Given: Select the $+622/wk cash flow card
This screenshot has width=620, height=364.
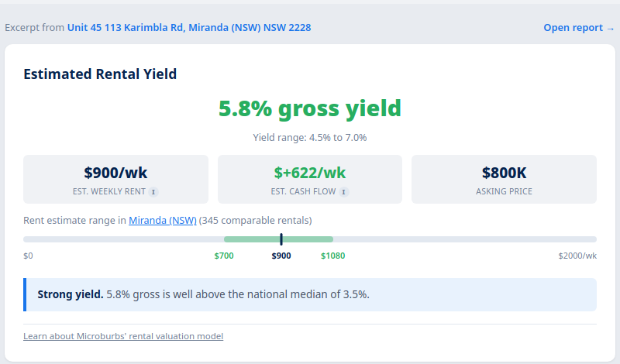Looking at the screenshot, I should click(x=310, y=179).
